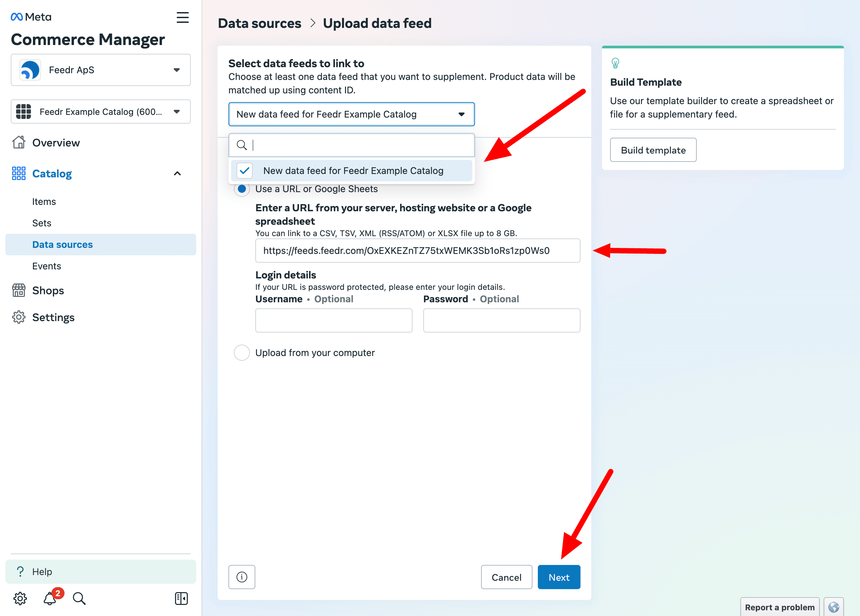Open Events in the sidebar menu

pyautogui.click(x=47, y=266)
